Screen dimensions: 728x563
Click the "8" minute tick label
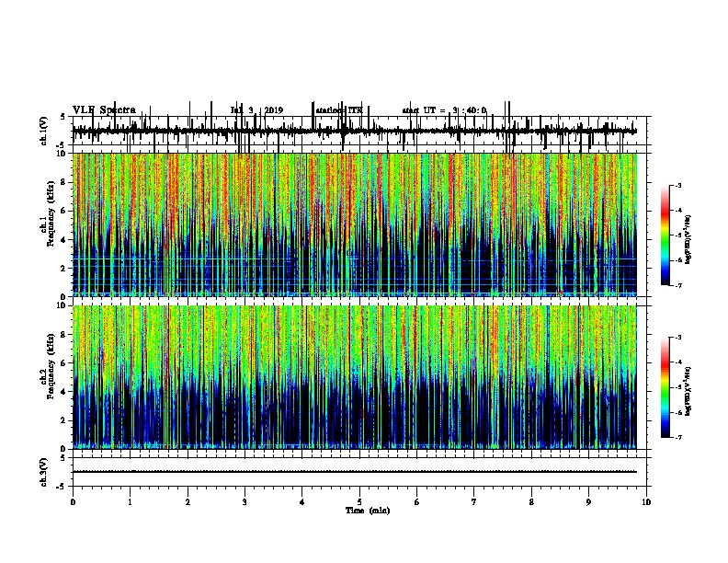[531, 502]
